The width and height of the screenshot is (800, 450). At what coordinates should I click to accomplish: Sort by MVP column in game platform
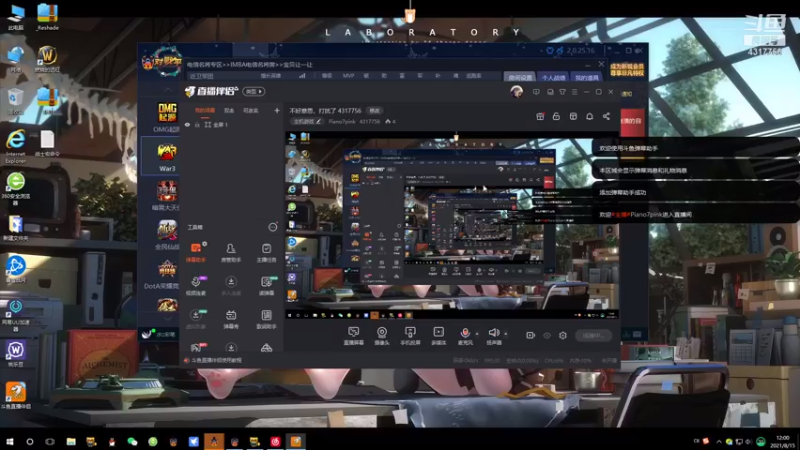point(348,76)
